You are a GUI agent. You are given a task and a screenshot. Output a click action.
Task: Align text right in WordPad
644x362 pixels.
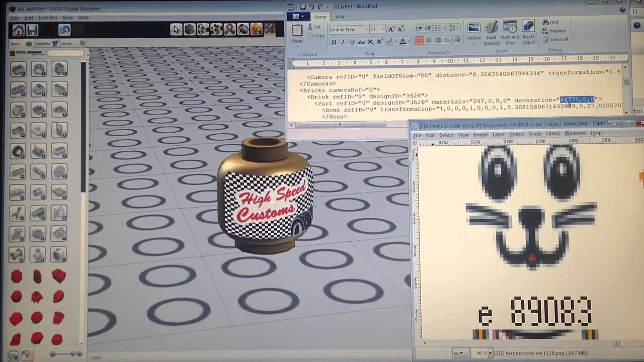438,41
